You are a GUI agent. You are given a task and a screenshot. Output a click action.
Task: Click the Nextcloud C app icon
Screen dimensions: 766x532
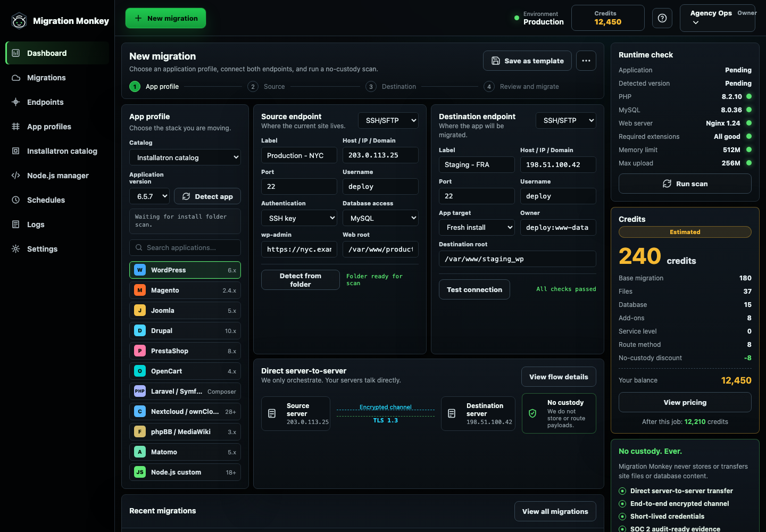(140, 411)
